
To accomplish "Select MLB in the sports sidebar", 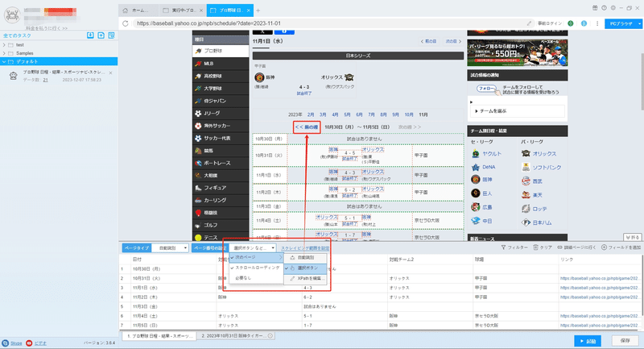I will coord(221,64).
